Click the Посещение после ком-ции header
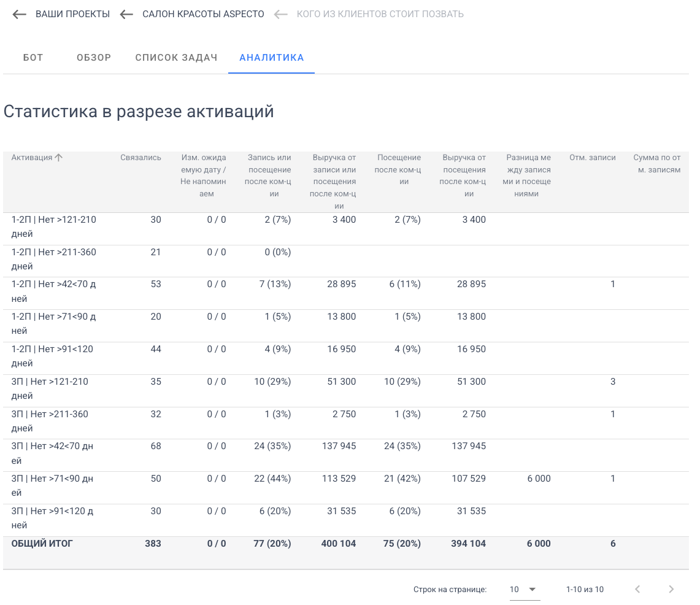Image resolution: width=700 pixels, height=605 pixels. point(398,170)
